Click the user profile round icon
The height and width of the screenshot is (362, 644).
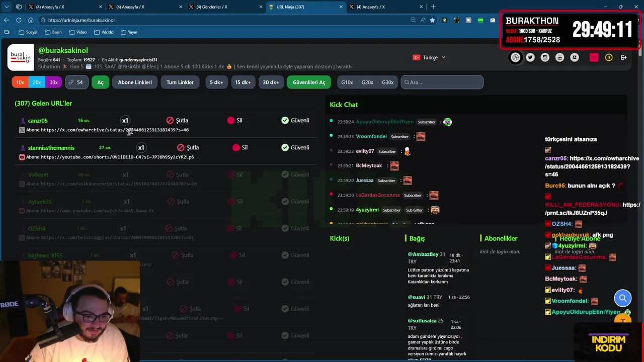tap(575, 57)
